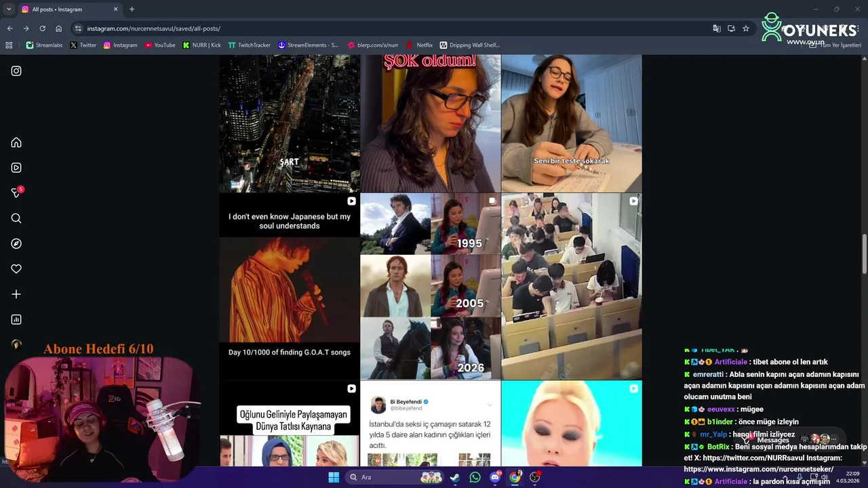Select the All posts • Instagram tab
Image resolution: width=868 pixels, height=488 pixels.
[x=69, y=9]
